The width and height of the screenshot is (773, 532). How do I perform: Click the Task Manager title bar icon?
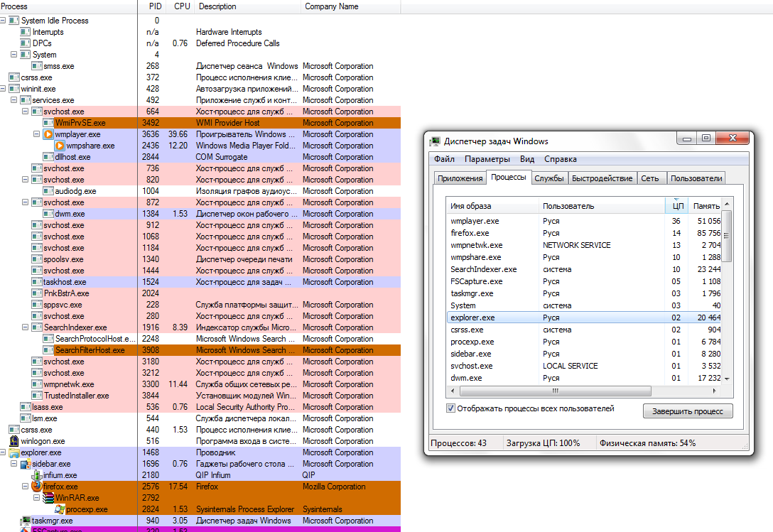point(435,141)
